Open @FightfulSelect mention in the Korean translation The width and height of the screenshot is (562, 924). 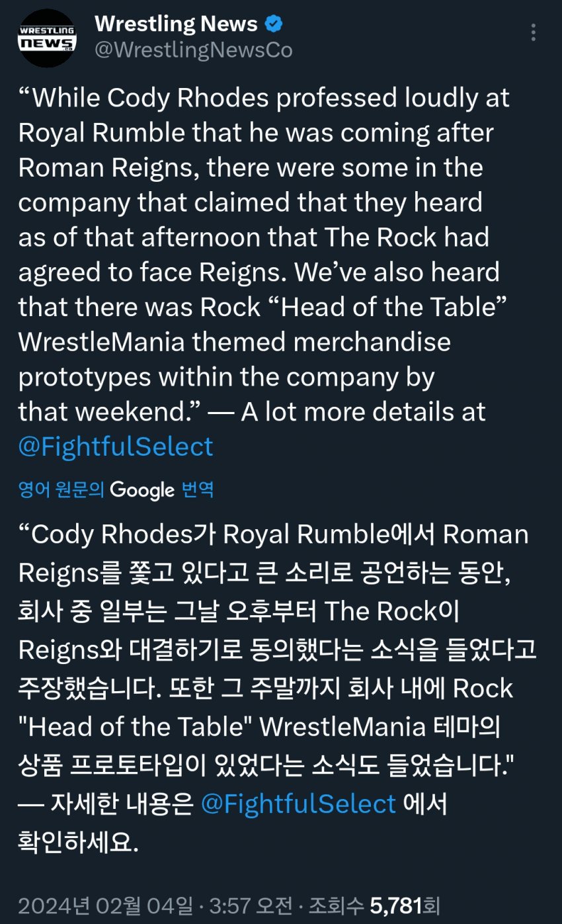click(x=298, y=804)
